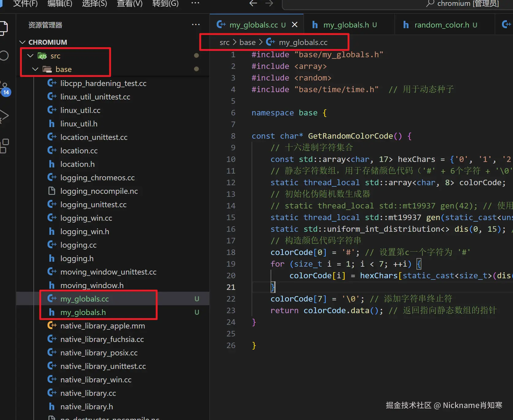This screenshot has width=513, height=420.
Task: Open native_library_win.cc file
Action: (96, 380)
